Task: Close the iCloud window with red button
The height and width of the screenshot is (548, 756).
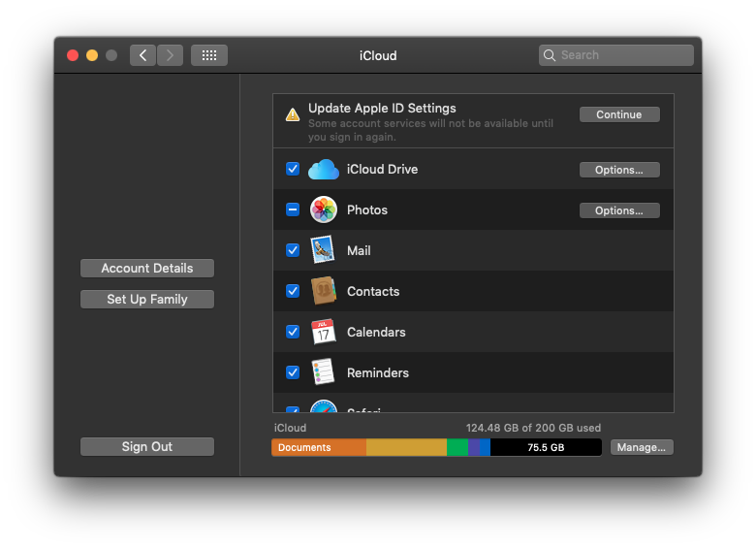Action: (x=73, y=55)
